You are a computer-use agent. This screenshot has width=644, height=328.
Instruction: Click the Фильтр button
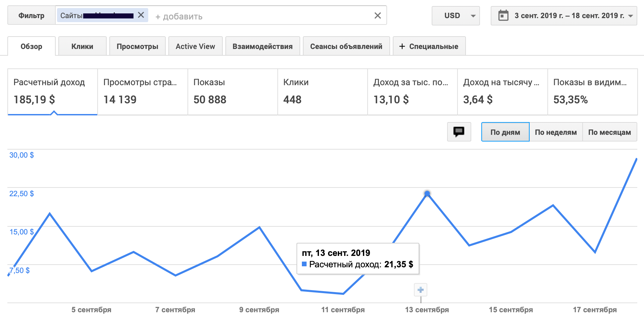[x=31, y=15]
